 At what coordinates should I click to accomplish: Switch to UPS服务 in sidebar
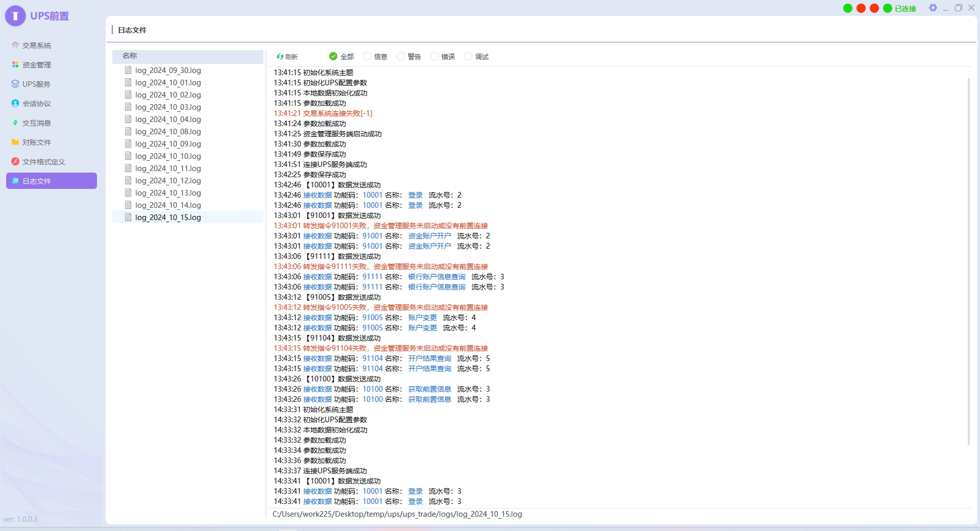[x=52, y=84]
